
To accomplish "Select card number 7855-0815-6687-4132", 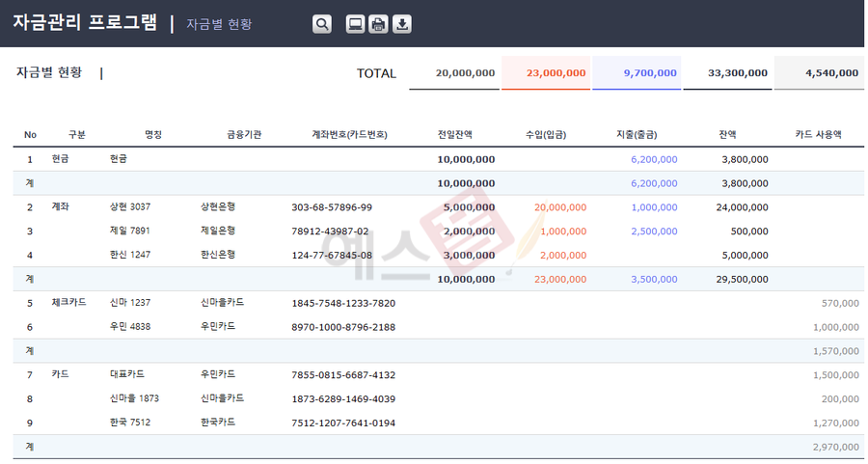I will tap(343, 375).
